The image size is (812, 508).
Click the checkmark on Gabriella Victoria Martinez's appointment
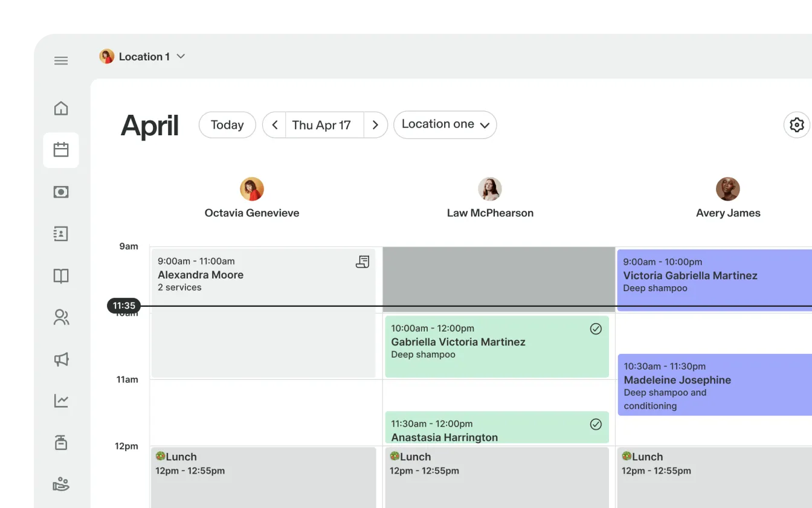596,329
